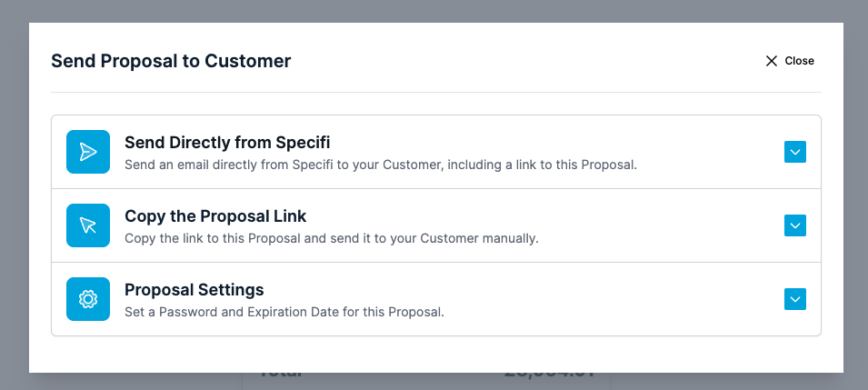Click empty space in Send Directly row

coord(709,152)
